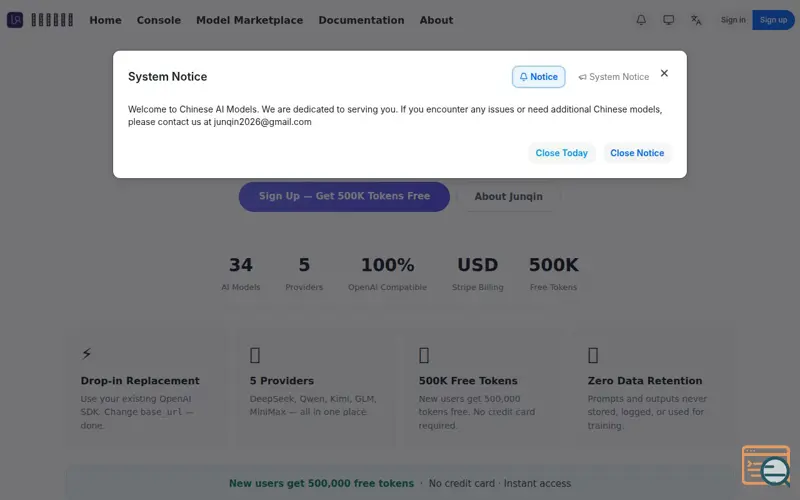Close the System Notice dialog

click(664, 73)
